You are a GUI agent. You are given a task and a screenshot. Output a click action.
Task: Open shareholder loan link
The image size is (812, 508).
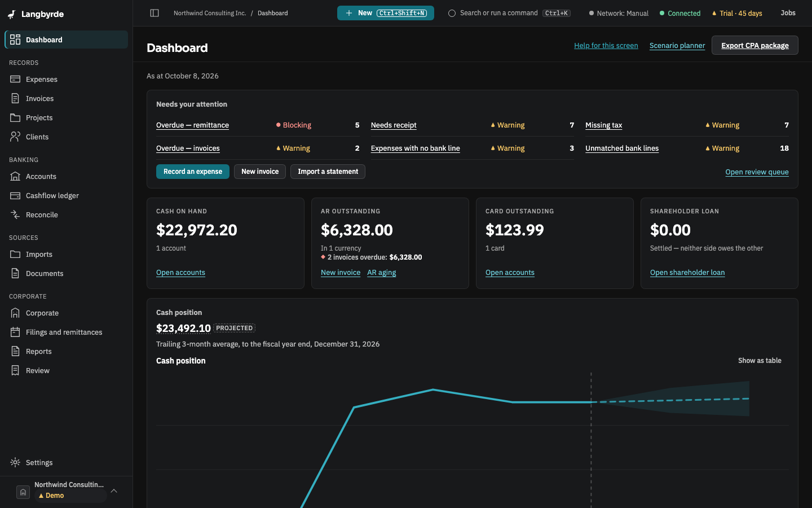click(x=687, y=273)
